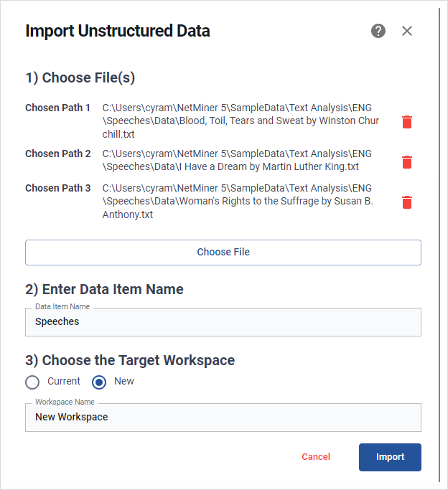Click the Blood, Toil, Tears and Sweat path text
The image size is (448, 490).
point(241,121)
